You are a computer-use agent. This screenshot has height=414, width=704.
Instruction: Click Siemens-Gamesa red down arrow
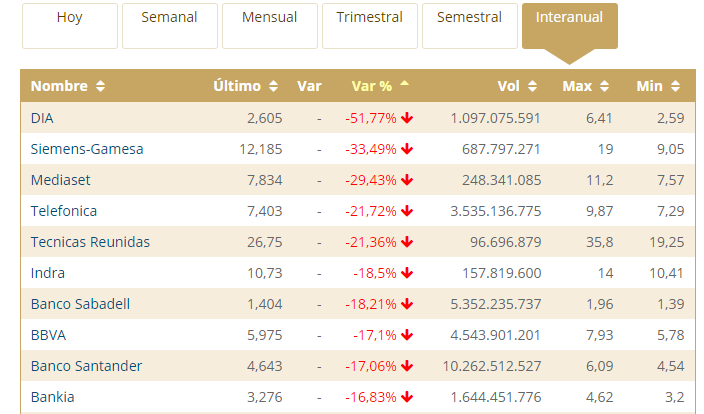pyautogui.click(x=407, y=149)
